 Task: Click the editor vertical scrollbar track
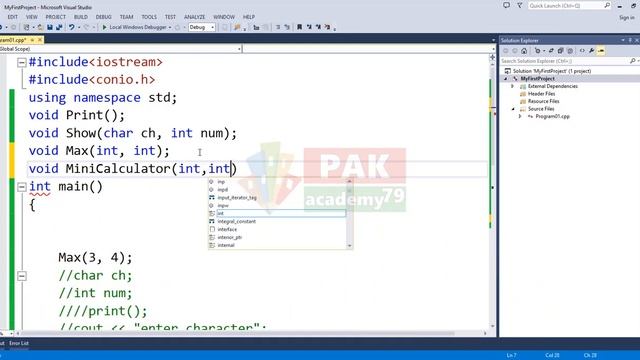pyautogui.click(x=492, y=196)
